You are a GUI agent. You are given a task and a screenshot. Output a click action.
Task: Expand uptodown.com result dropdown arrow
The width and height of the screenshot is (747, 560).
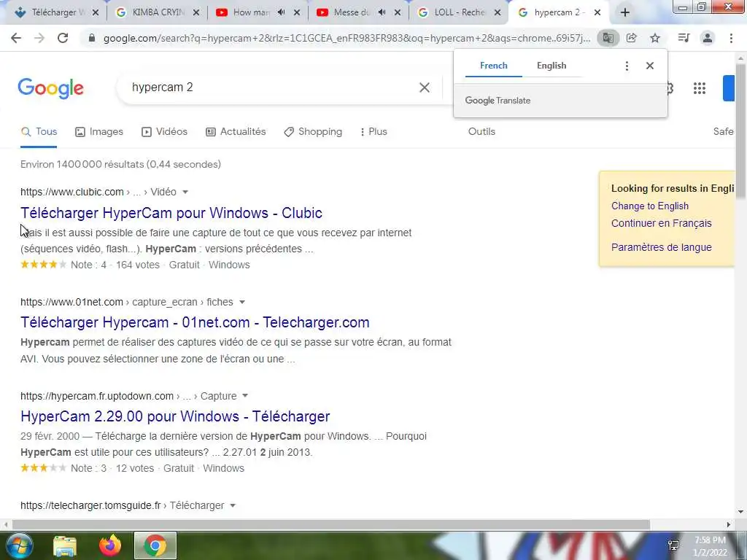pyautogui.click(x=245, y=396)
